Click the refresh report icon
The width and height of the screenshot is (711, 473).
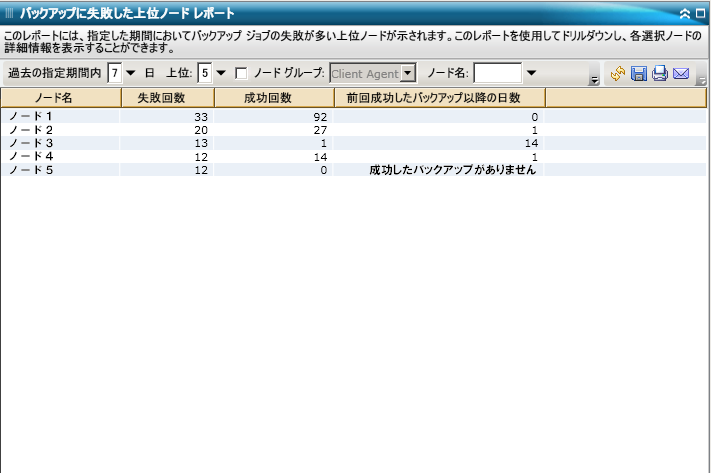point(618,73)
